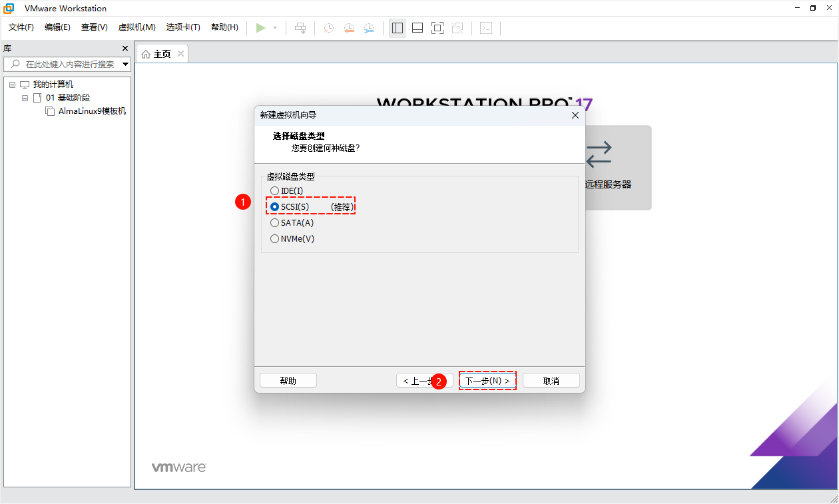This screenshot has width=839, height=504.
Task: Click the library search input field
Action: (x=69, y=65)
